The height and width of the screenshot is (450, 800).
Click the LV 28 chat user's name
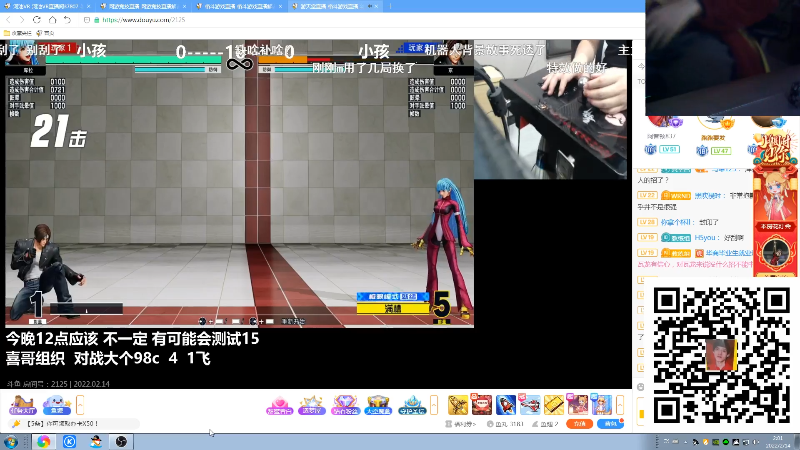coord(676,222)
